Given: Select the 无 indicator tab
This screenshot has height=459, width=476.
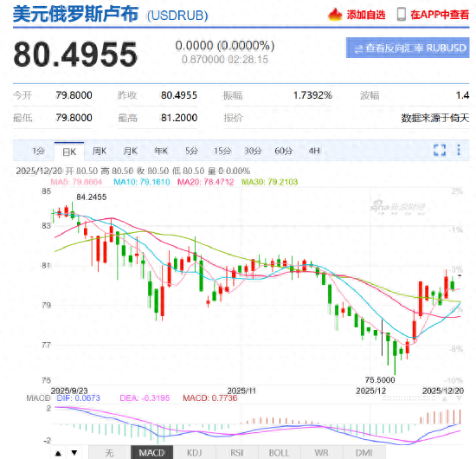Looking at the screenshot, I should 109,453.
